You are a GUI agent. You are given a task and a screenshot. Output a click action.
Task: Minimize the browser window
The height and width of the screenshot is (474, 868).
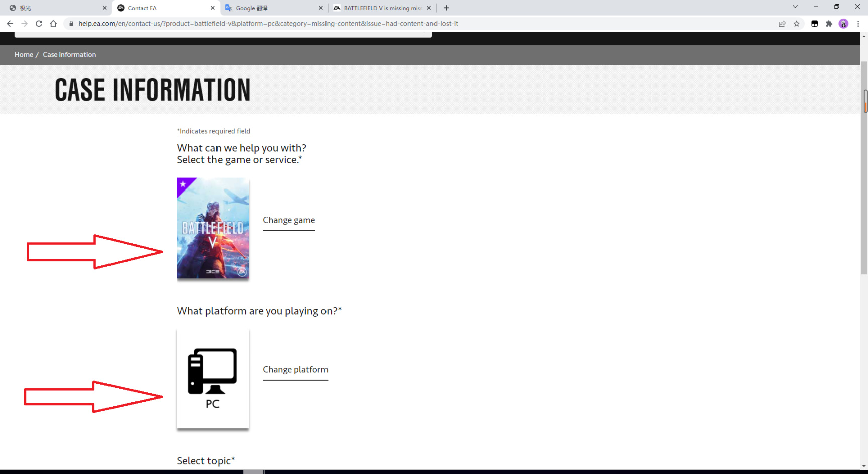point(816,7)
